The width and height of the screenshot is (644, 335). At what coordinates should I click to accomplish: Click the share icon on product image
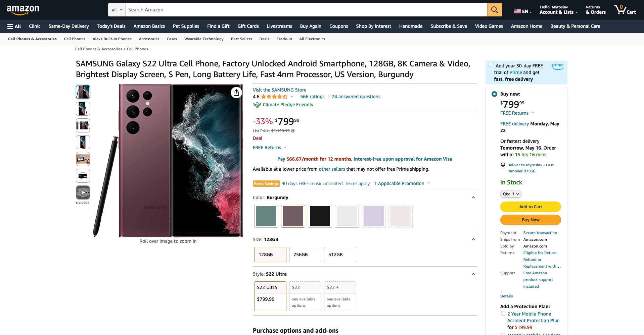tap(236, 93)
